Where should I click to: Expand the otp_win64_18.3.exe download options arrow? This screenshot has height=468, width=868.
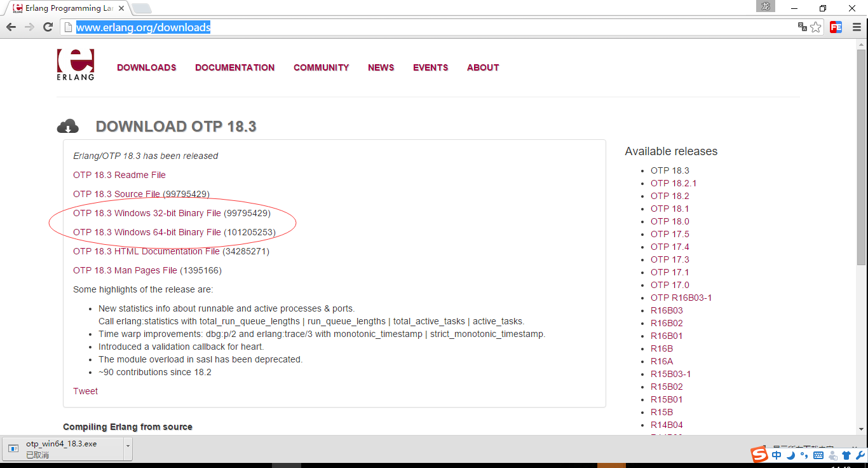point(128,448)
